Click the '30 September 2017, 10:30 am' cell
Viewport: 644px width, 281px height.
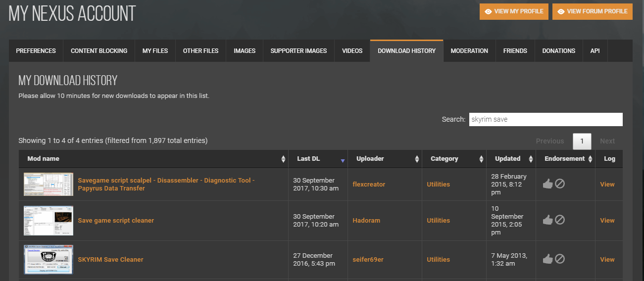click(318, 184)
